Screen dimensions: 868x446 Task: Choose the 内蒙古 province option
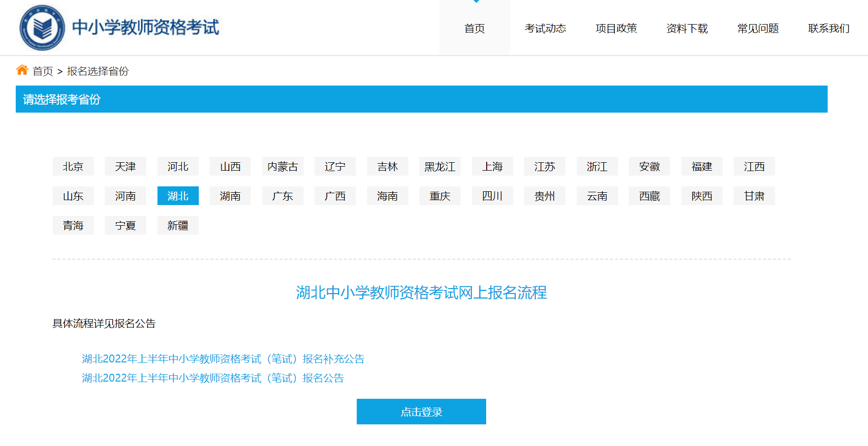point(282,167)
